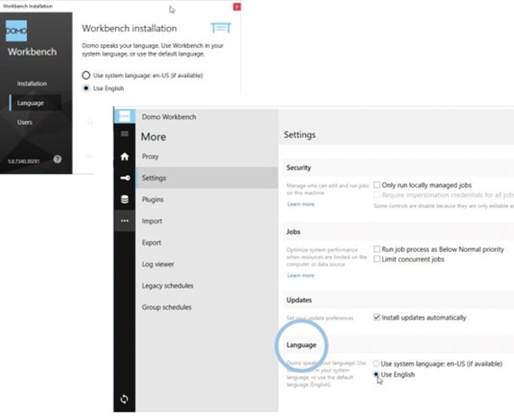The width and height of the screenshot is (514, 420).
Task: Enable 'Only run locally managed jobs' checkbox
Action: [377, 185]
